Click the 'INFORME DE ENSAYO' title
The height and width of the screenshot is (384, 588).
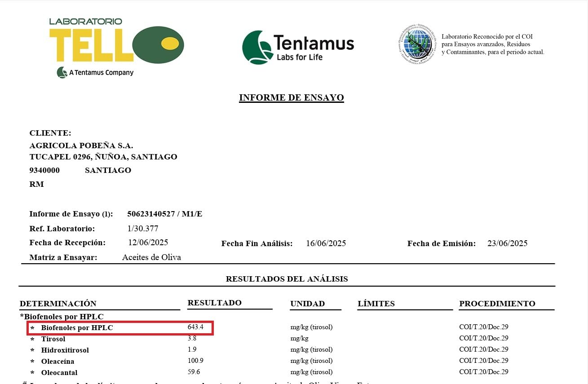(x=292, y=97)
